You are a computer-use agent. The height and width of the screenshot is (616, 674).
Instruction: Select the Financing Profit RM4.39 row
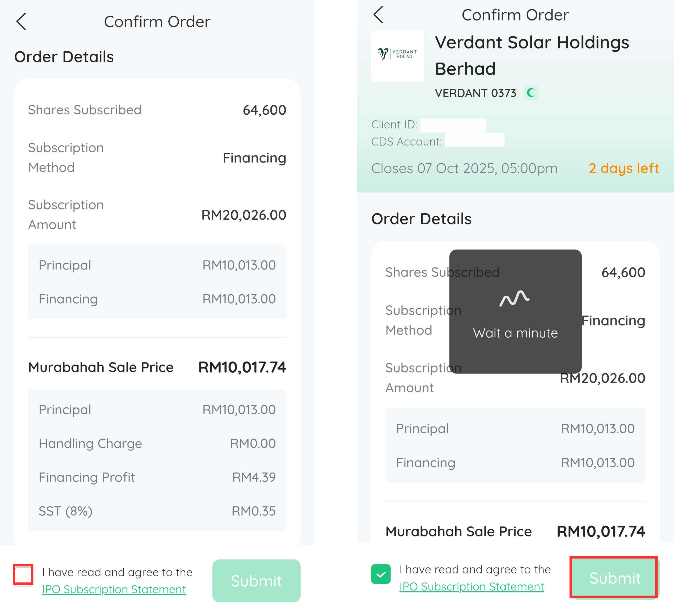(157, 477)
